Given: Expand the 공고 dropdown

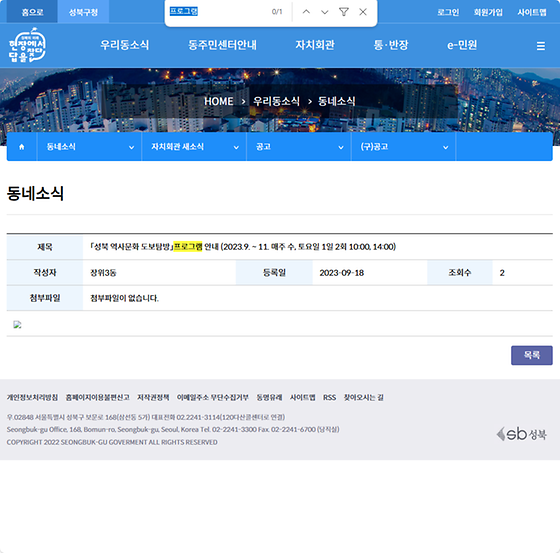Looking at the screenshot, I should [299, 147].
